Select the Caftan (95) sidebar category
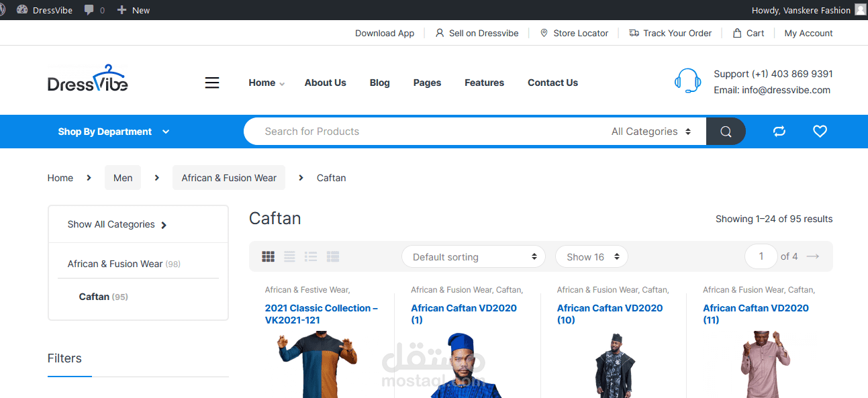Image resolution: width=868 pixels, height=398 pixels. (103, 297)
